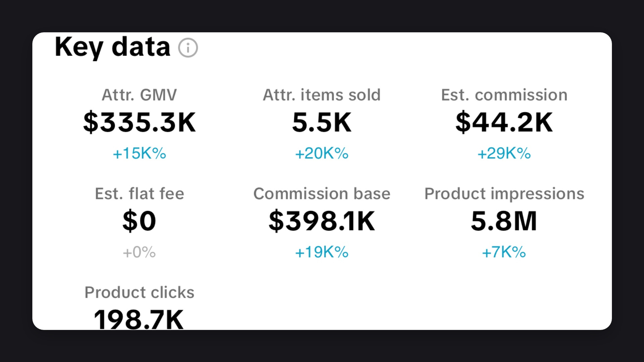Open the Commission base $398.1K value

click(322, 221)
